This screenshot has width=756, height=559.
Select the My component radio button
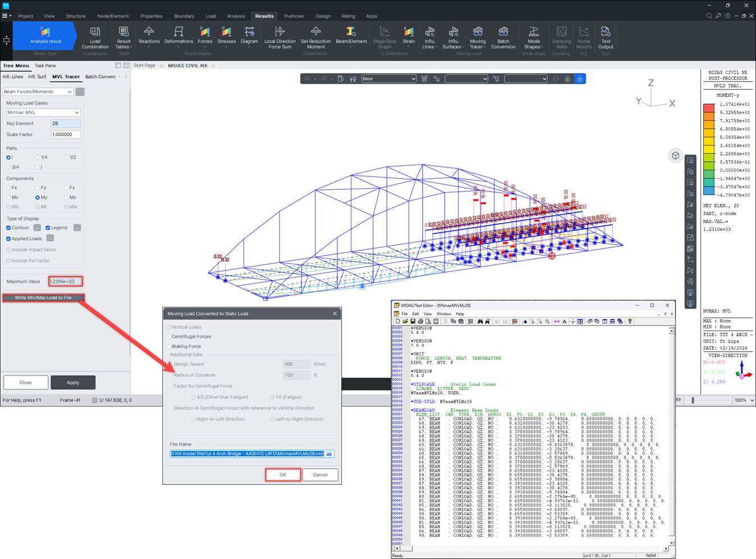[x=38, y=198]
